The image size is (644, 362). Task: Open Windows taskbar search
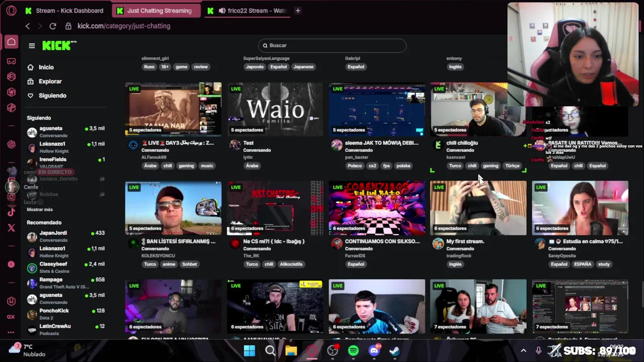[x=270, y=350]
